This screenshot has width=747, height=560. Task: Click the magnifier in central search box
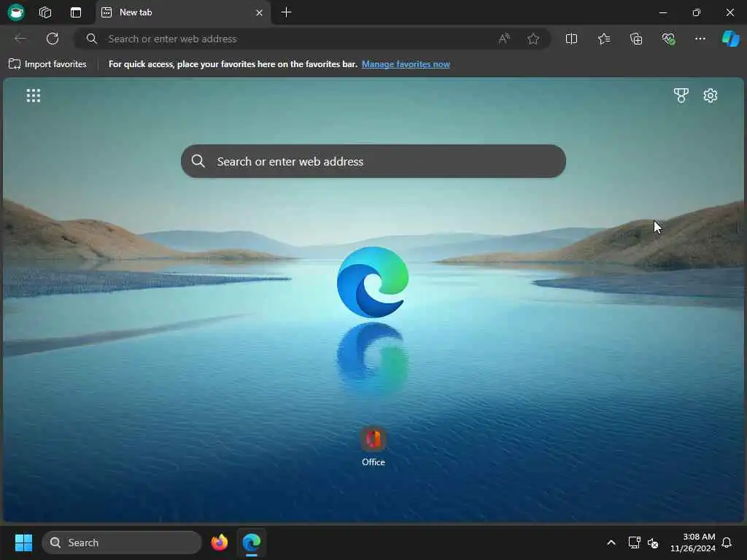click(x=198, y=161)
